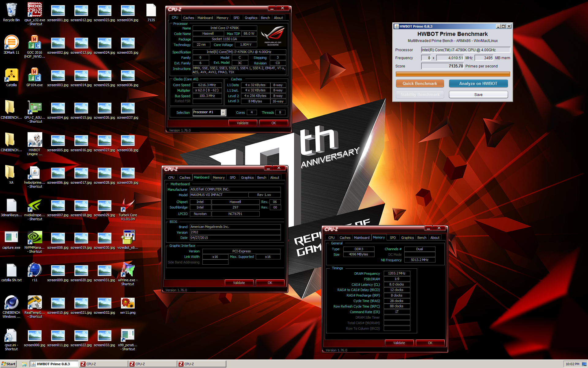Select CPU tab in Memory CPU-Z window

coord(331,238)
